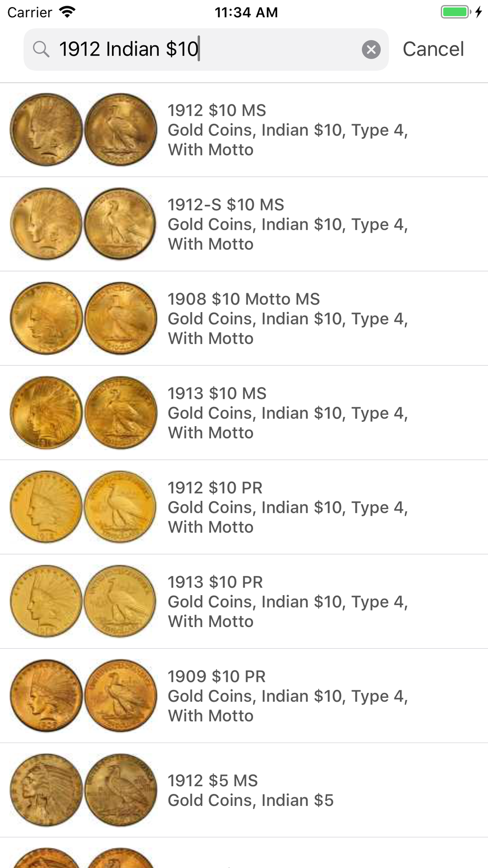Clear the search text with the X icon
The image size is (488, 868).
point(371,49)
